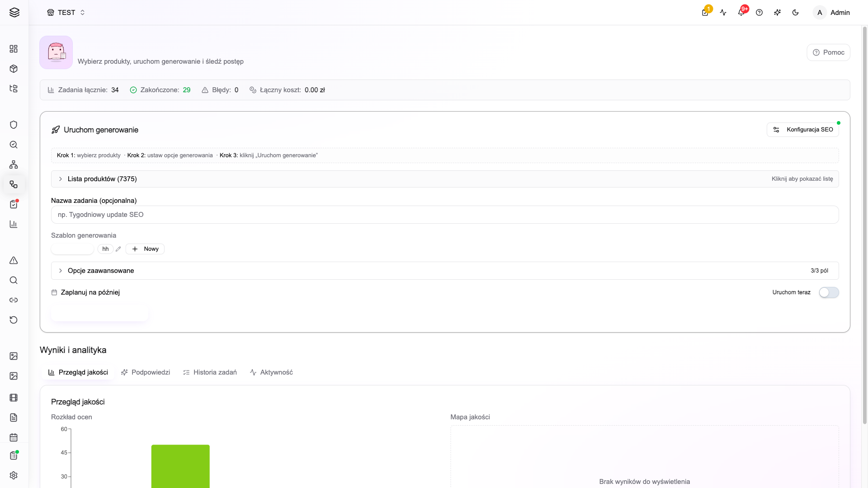Select the Przegląd jakości tab

tap(78, 372)
